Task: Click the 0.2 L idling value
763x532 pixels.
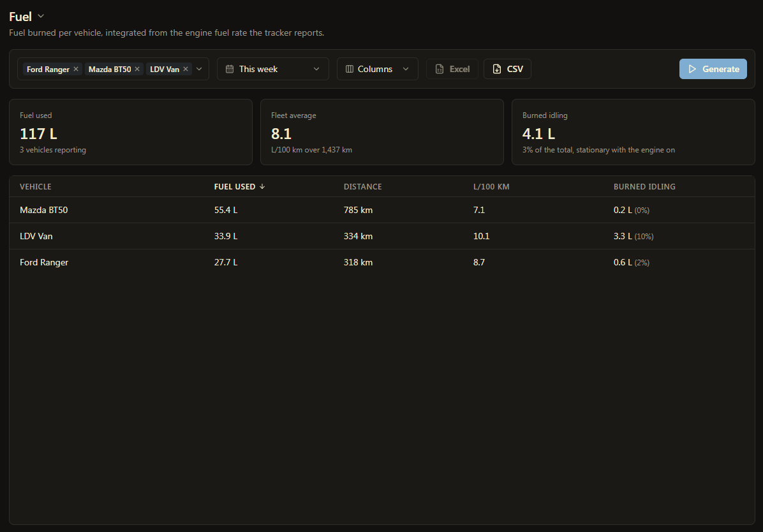Action: 623,211
